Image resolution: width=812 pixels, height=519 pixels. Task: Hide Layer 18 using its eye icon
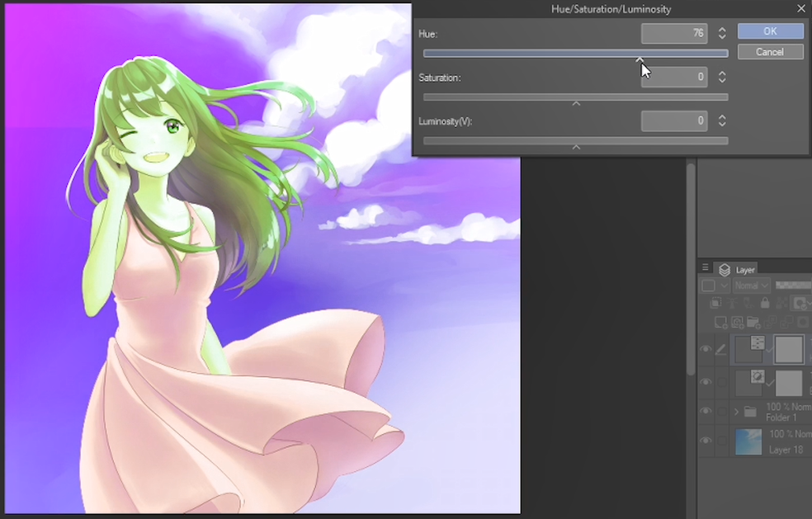pos(706,441)
